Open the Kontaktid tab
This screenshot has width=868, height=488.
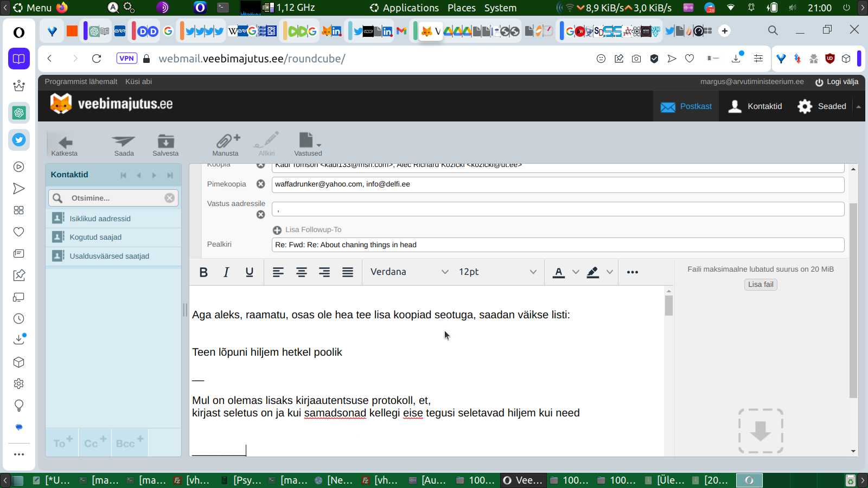(x=755, y=106)
